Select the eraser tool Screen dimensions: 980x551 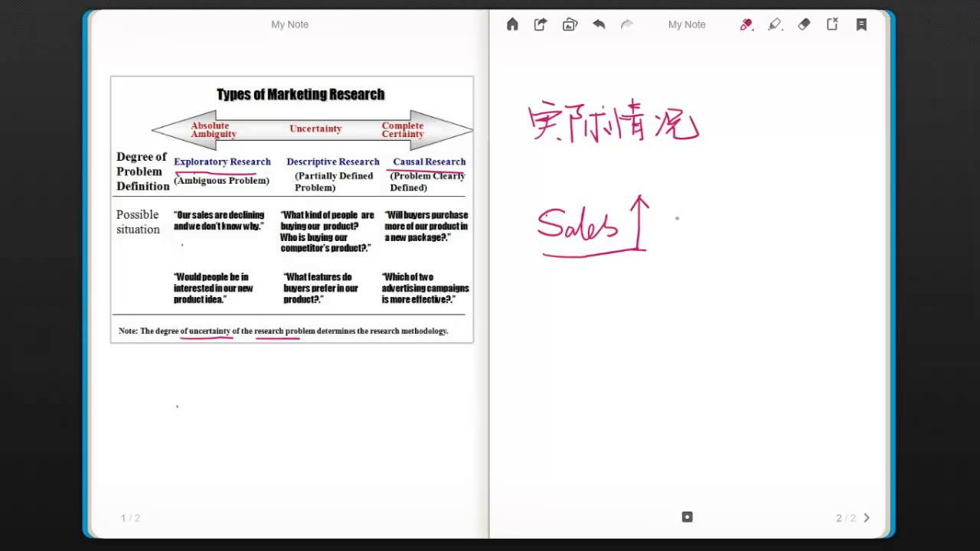804,24
